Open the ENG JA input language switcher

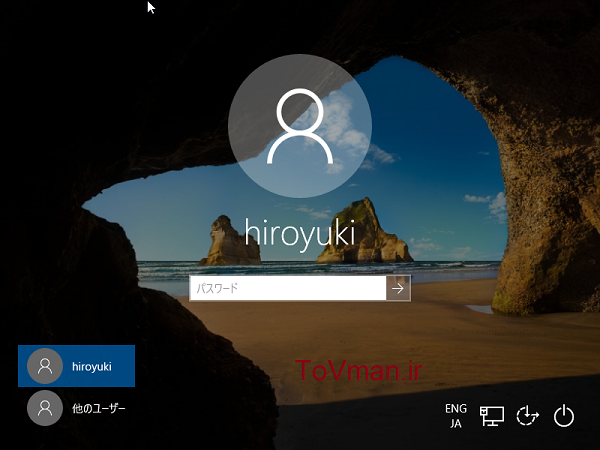(456, 416)
